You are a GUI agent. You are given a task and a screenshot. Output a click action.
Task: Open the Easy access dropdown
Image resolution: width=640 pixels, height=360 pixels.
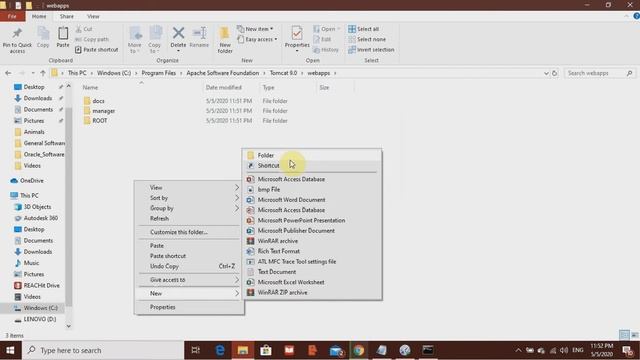[x=257, y=39]
